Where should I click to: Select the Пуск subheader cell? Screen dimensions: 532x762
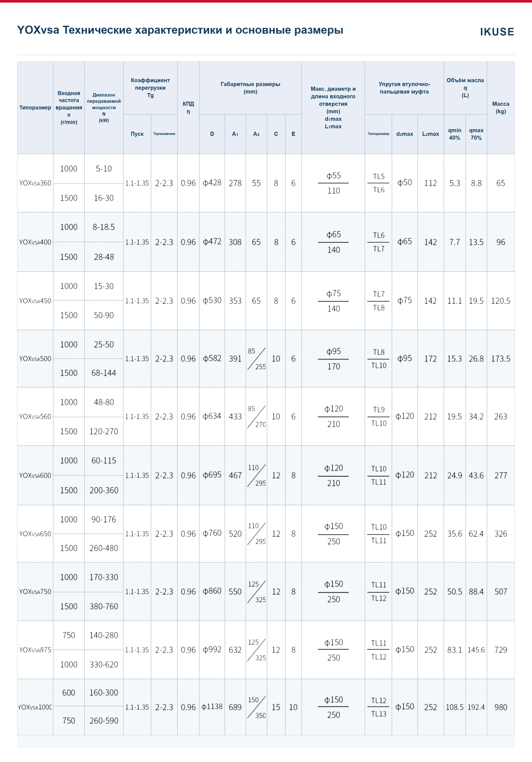(x=137, y=134)
